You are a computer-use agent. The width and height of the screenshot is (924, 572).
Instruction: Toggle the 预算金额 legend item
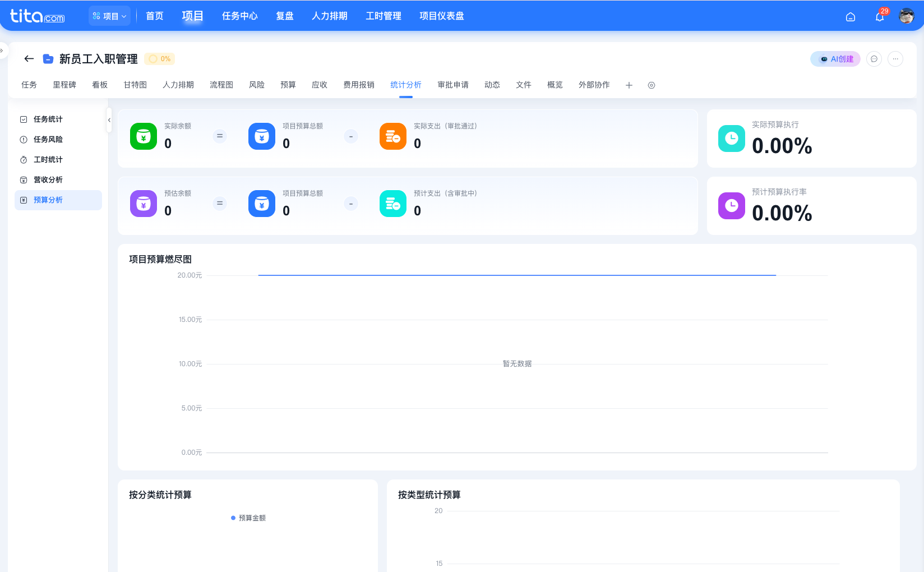pos(248,518)
